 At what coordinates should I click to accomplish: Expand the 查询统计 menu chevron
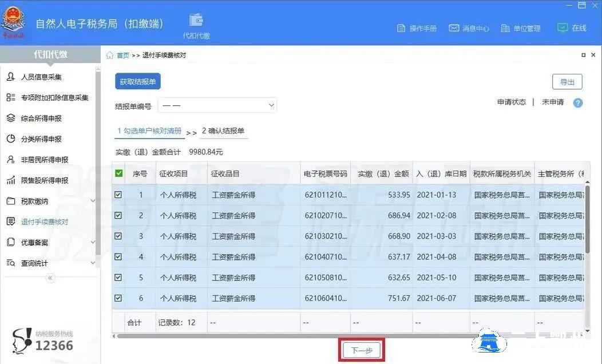93,263
